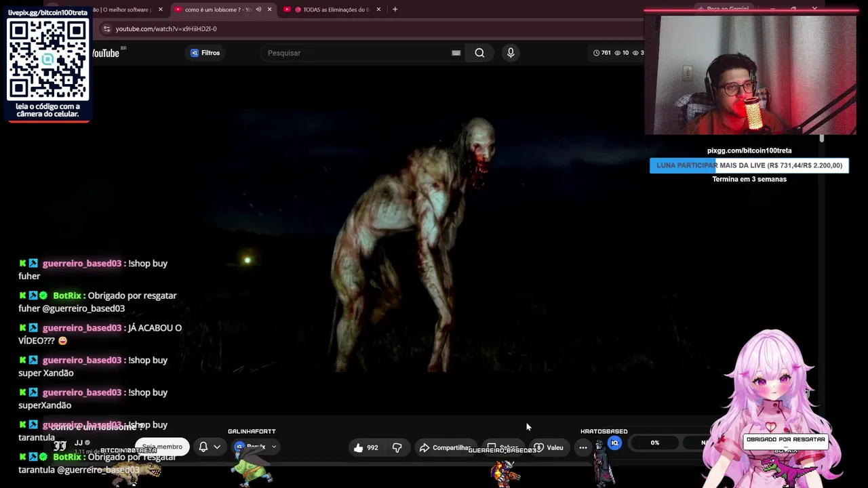Click the clock stat showing 761
This screenshot has height=488, width=868.
click(602, 53)
